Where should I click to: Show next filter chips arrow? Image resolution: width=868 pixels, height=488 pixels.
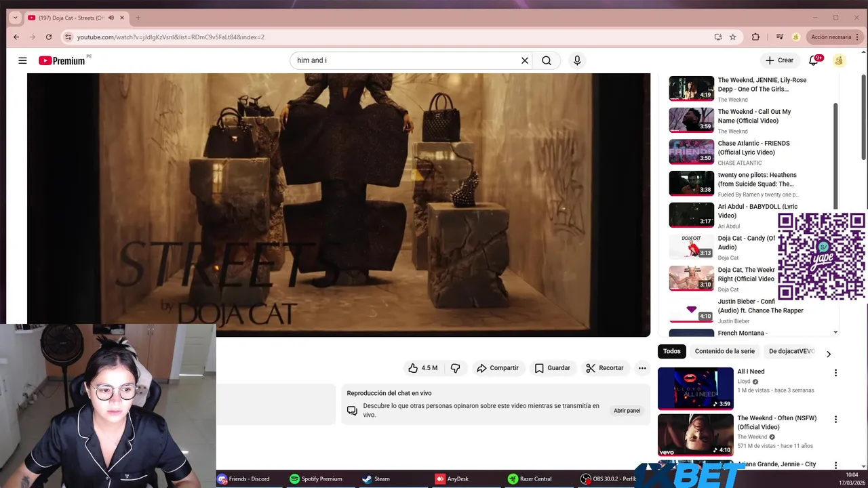click(x=828, y=354)
